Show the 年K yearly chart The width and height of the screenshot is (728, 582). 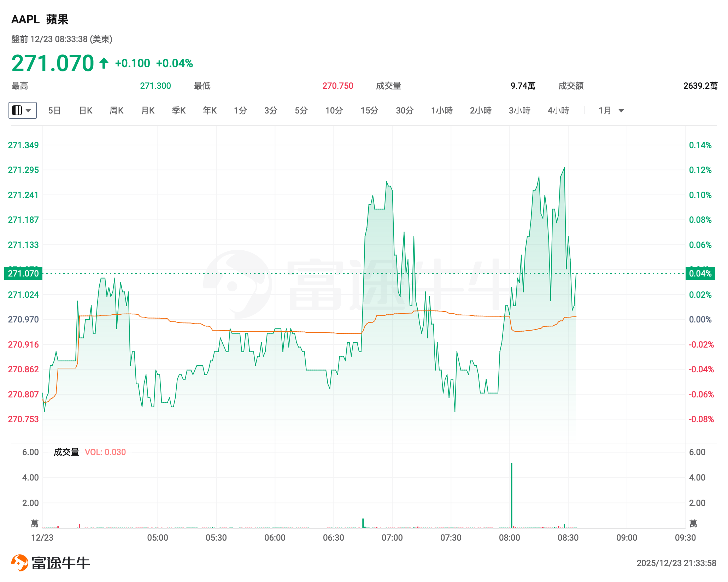[210, 111]
